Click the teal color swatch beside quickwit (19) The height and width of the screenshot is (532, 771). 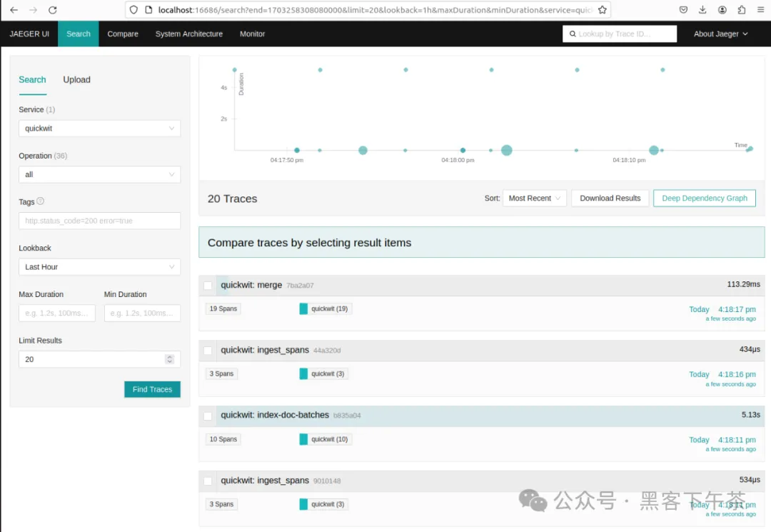[303, 308]
